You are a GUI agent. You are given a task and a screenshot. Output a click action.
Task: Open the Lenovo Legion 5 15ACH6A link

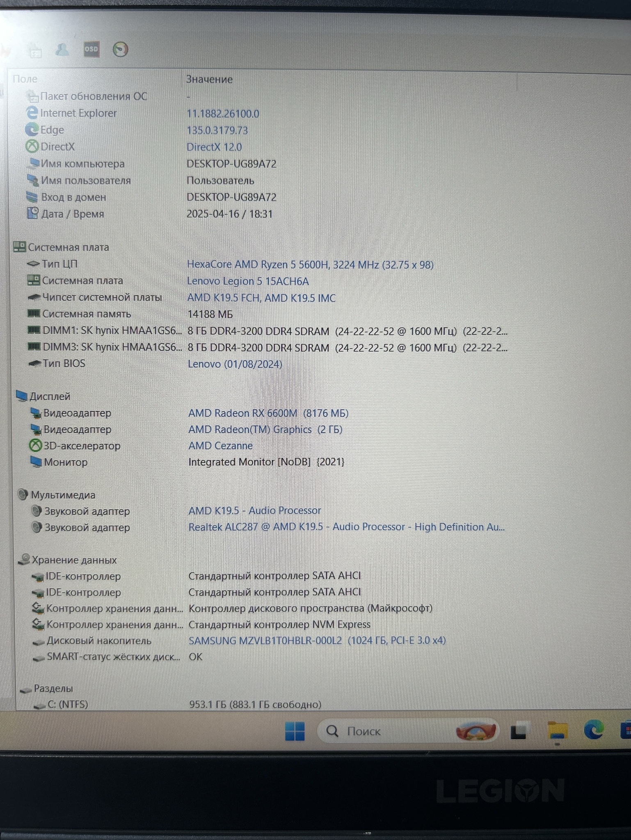tap(248, 281)
